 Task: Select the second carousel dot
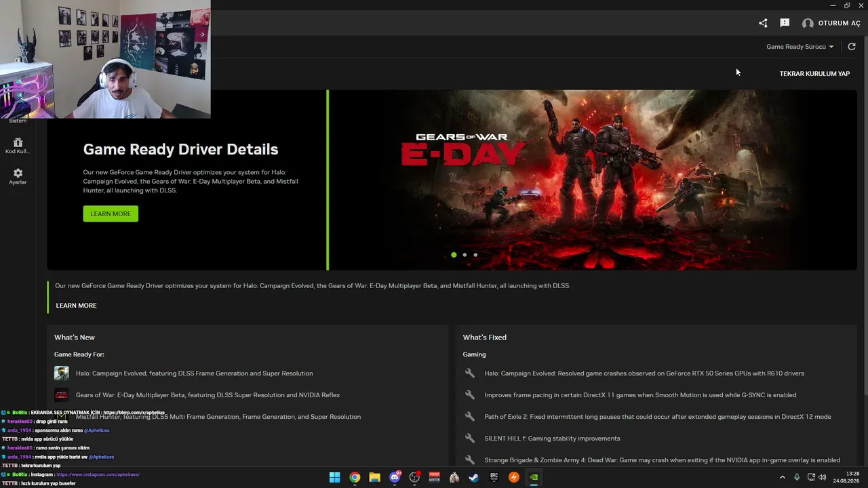tap(465, 255)
